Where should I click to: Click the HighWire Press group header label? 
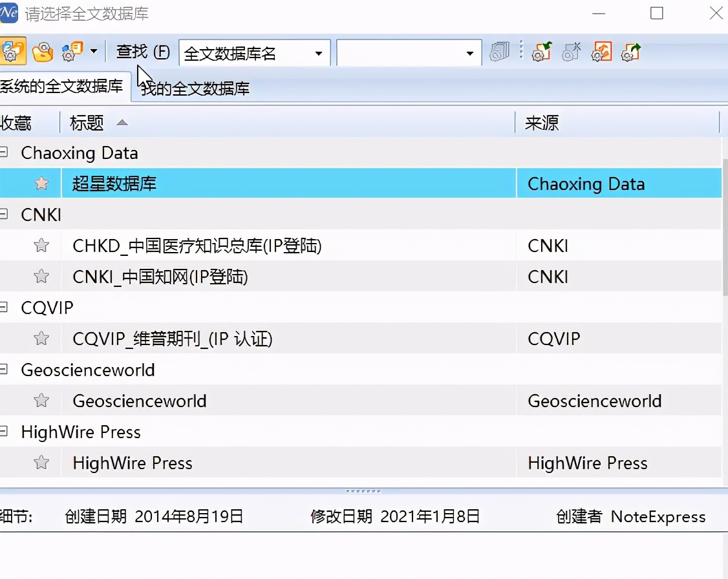[81, 432]
